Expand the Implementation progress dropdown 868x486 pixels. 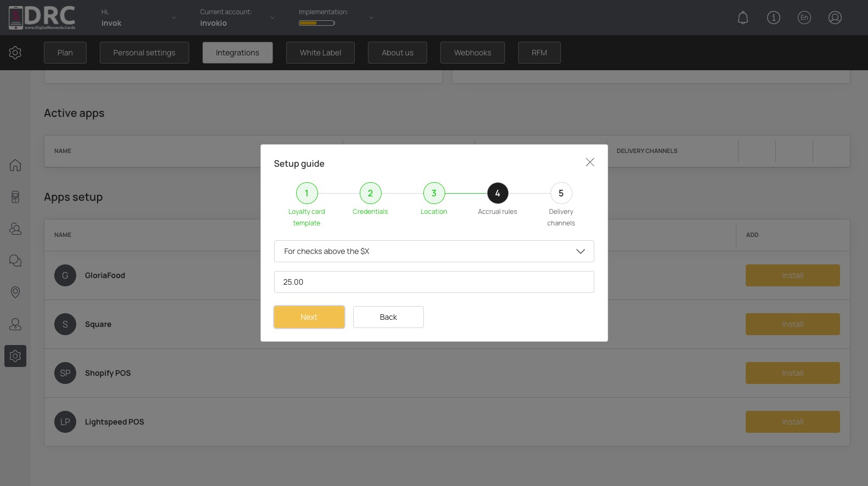[x=336, y=18]
